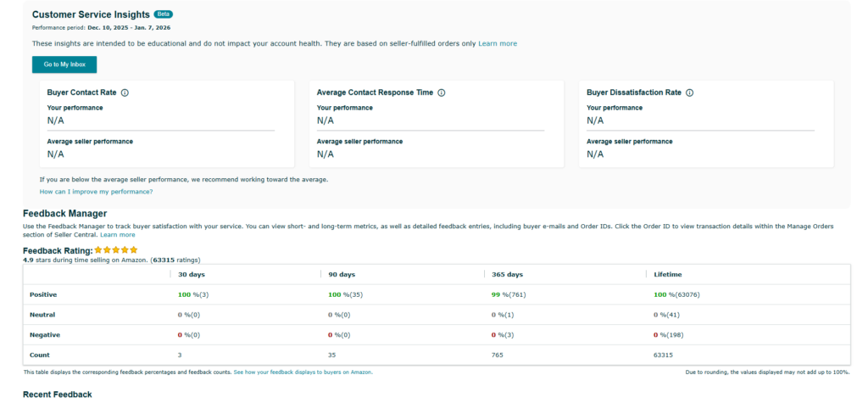Screen dimensions: 868x403
Task: Open 'See how your feedback displays to buyers' link
Action: (x=303, y=372)
